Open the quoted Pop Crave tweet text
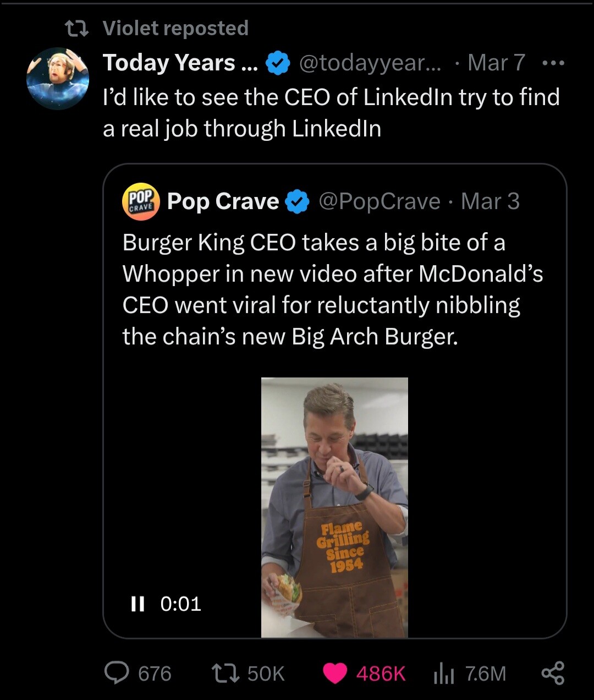The image size is (594, 700). (x=330, y=289)
